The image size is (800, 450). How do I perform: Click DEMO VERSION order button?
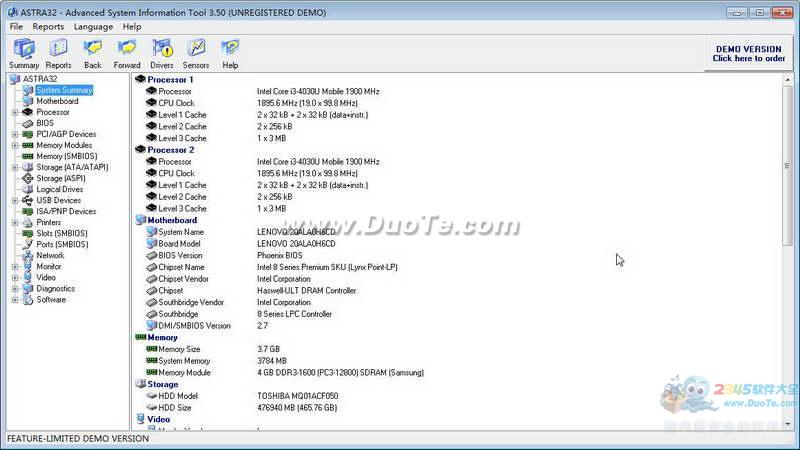(748, 54)
